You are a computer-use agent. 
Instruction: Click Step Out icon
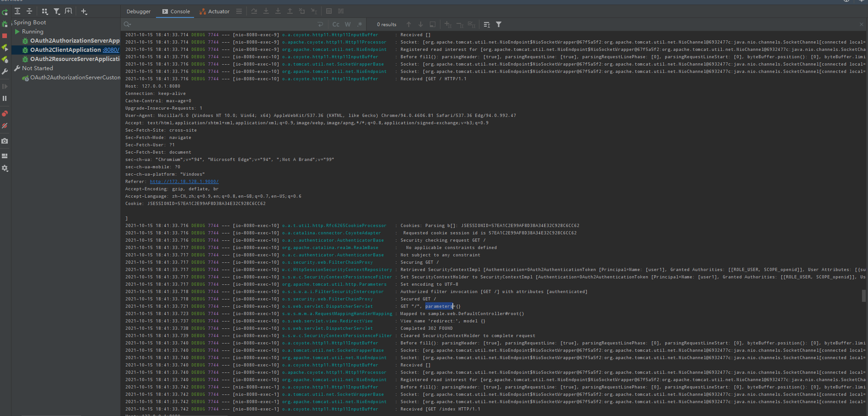(290, 11)
